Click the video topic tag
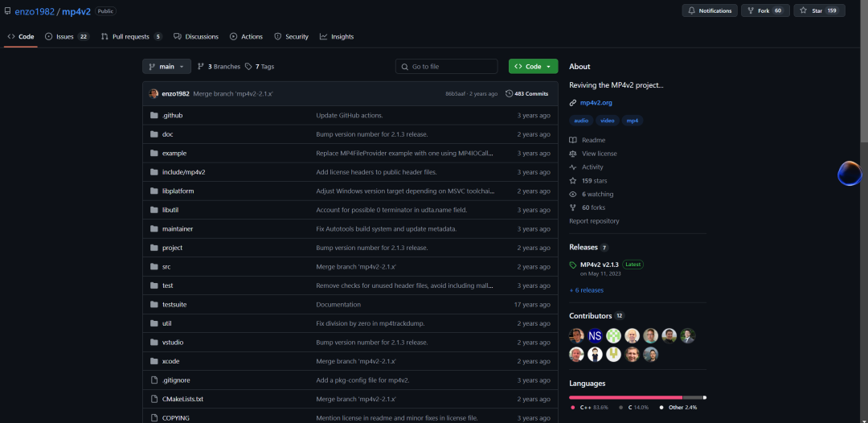This screenshot has width=868, height=423. pyautogui.click(x=608, y=121)
